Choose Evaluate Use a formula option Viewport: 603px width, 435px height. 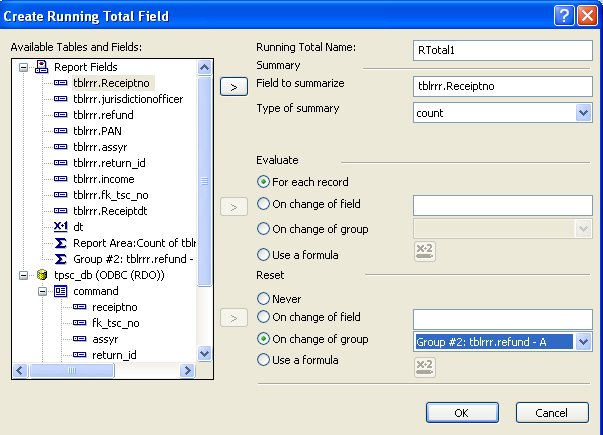[264, 254]
